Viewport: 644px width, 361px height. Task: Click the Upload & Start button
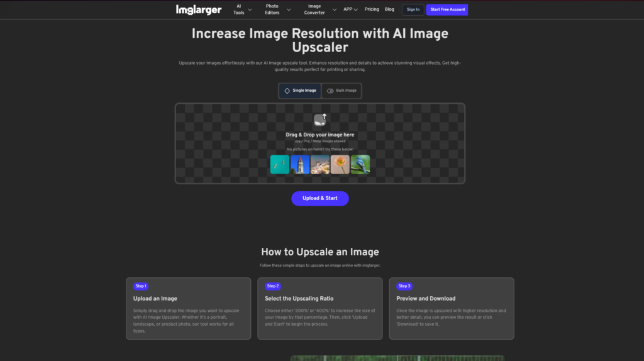click(x=320, y=198)
